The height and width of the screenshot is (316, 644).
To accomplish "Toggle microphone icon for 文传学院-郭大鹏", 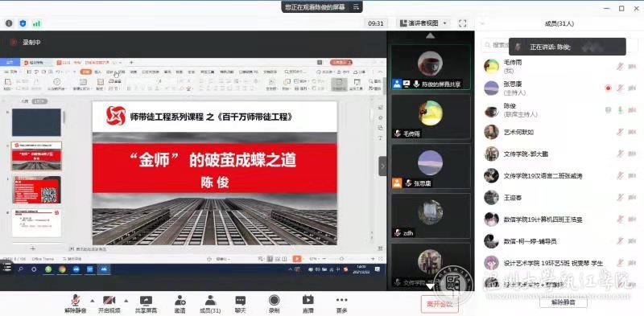I will point(620,154).
